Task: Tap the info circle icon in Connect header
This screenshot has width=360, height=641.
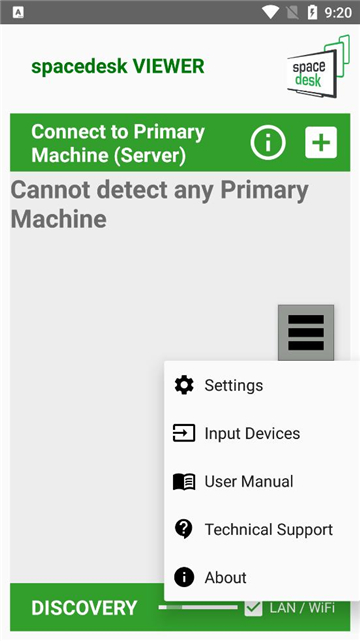Action: (268, 142)
